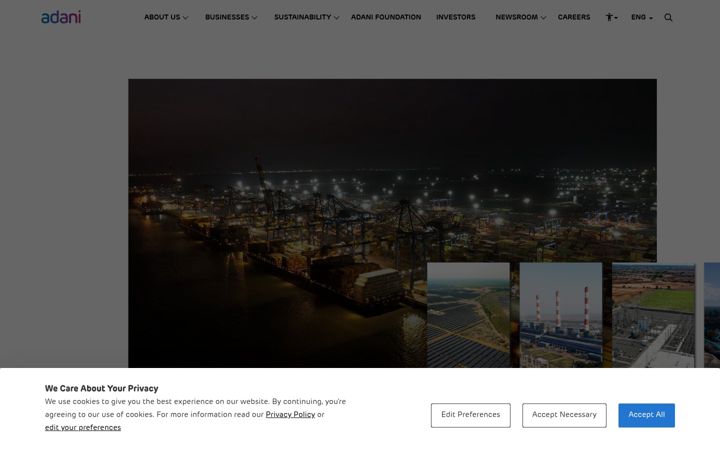Screen dimensions: 720x450
Task: Click the Accept All cookies button
Action: tap(646, 415)
